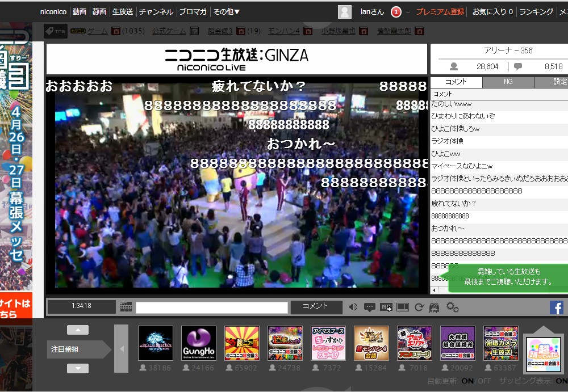Open the A Realm Reborn program thumbnail

(156, 343)
